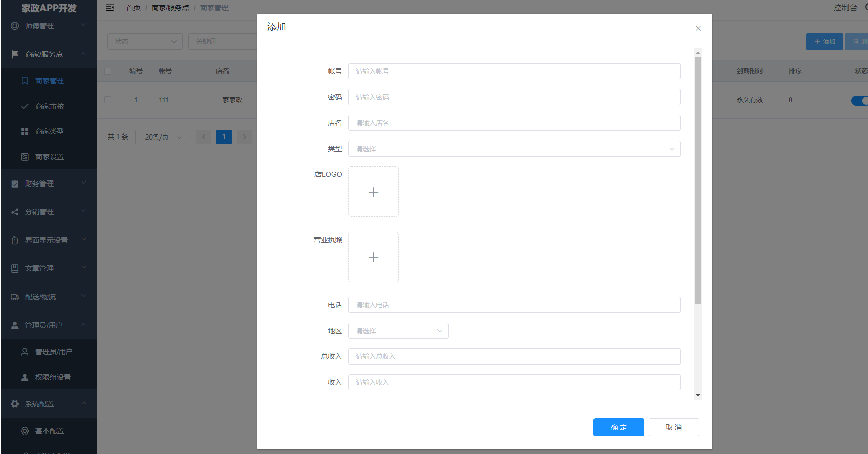Click the person outline icon of 管理员/用户 submenu
Screen dimensions: 868x454
tap(25, 352)
